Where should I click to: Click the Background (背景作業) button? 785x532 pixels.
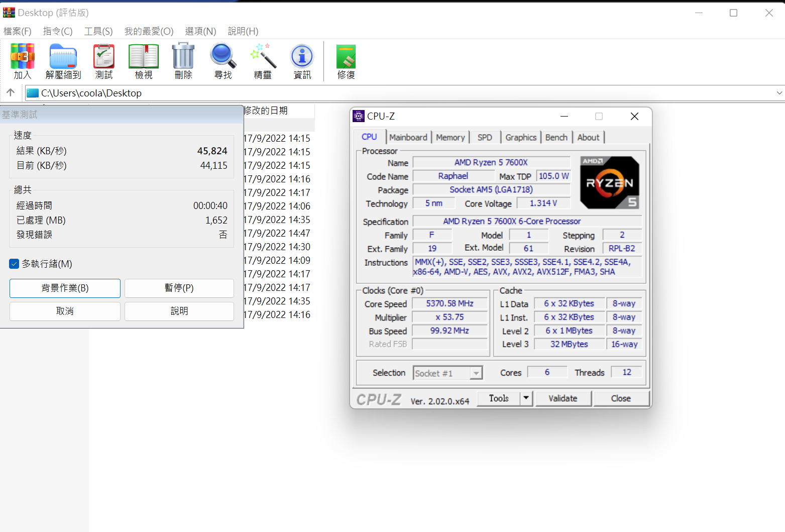(x=65, y=288)
